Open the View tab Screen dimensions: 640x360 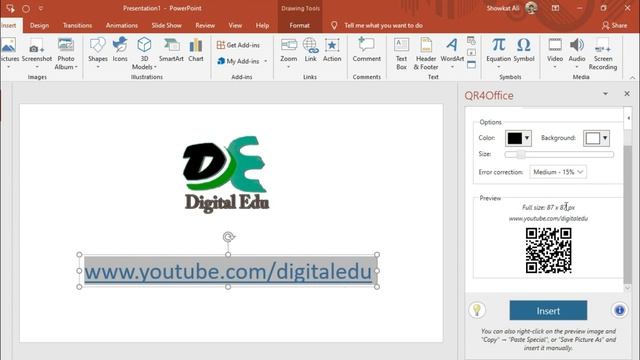[235, 25]
